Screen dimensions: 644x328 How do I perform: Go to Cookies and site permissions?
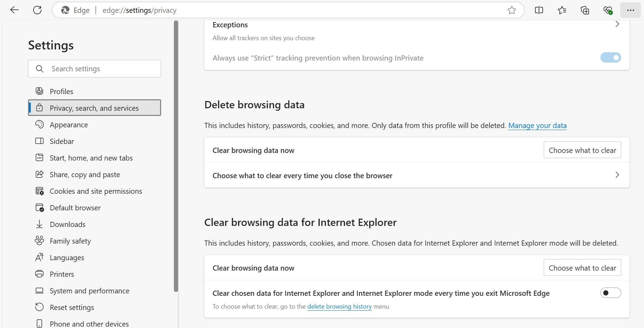click(x=94, y=191)
